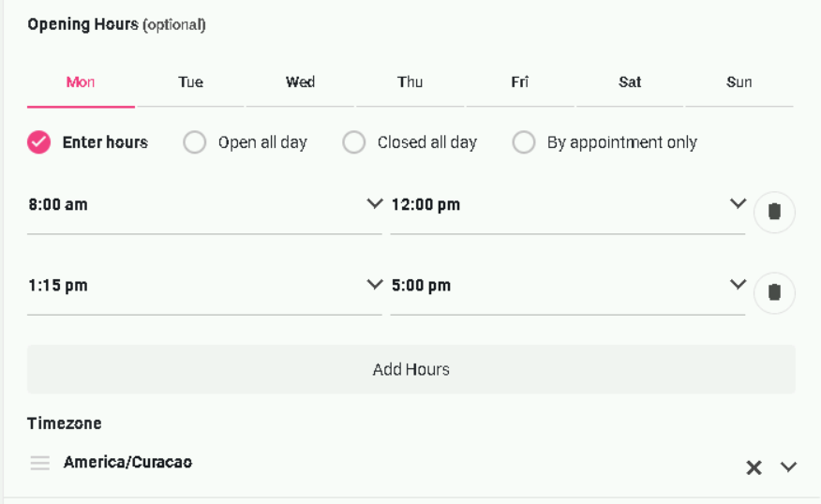Image resolution: width=821 pixels, height=504 pixels.
Task: Click the drag handle beside America/Curacao
Action: [39, 463]
